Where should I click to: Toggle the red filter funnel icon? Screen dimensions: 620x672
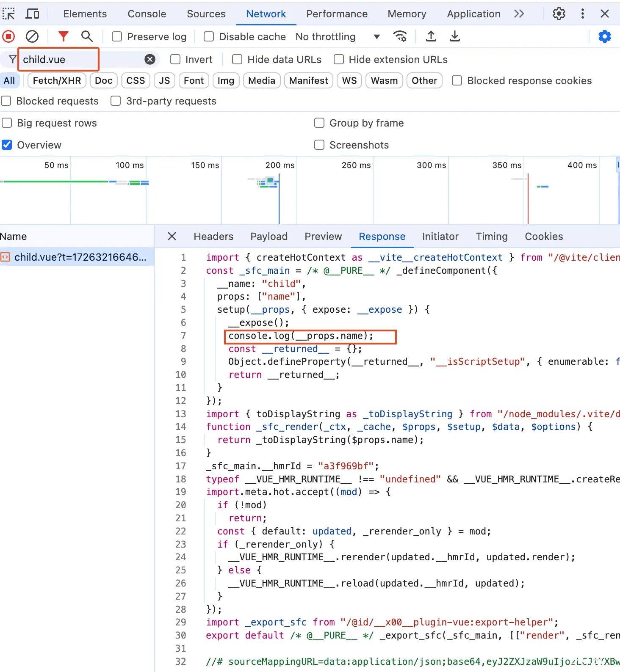pyautogui.click(x=64, y=36)
